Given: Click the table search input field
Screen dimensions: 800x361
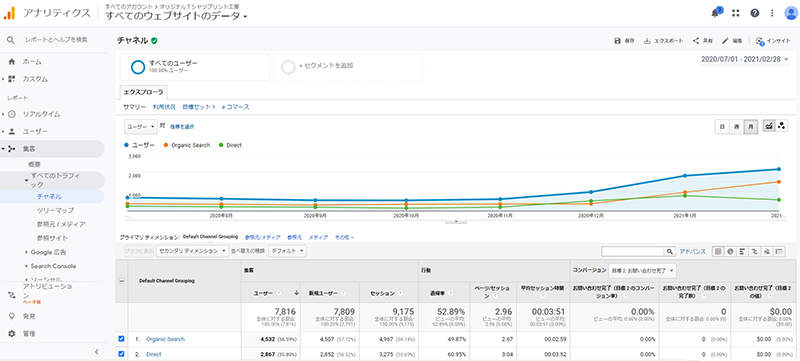Looking at the screenshot, I should [633, 251].
